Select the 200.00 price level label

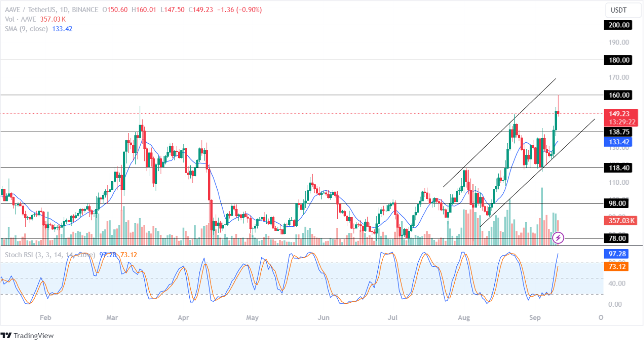tap(618, 25)
